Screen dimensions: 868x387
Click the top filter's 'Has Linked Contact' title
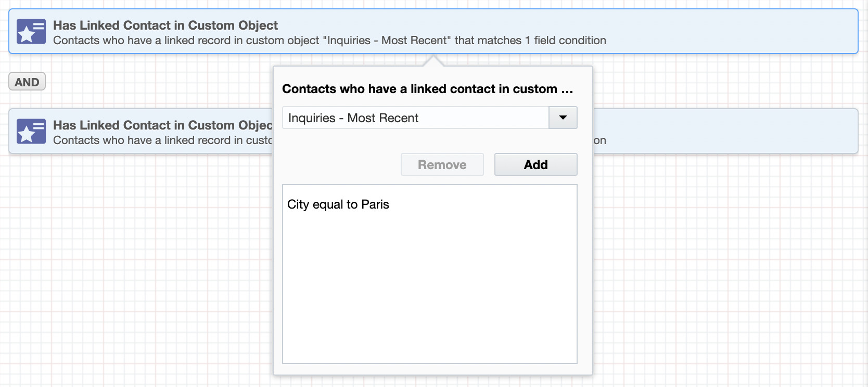click(165, 25)
